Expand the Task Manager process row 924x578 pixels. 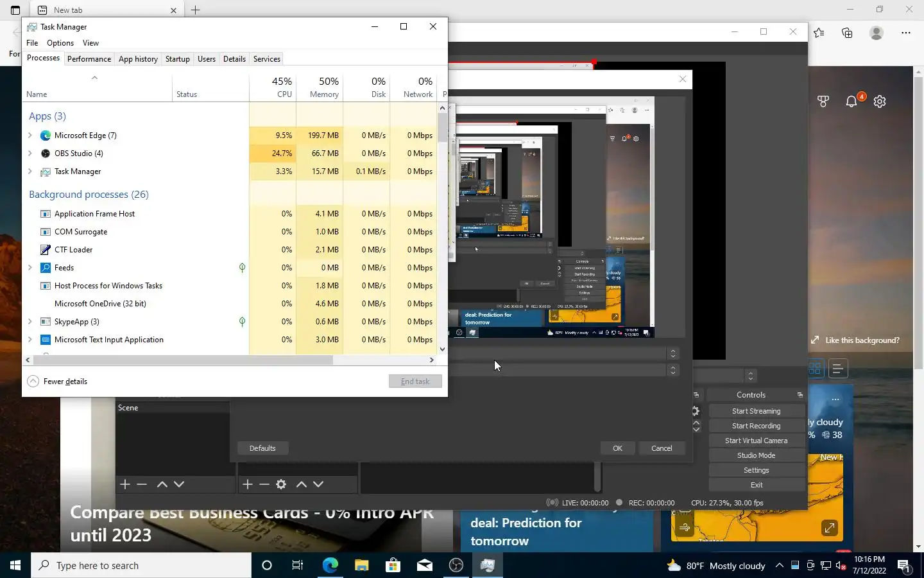pos(30,171)
